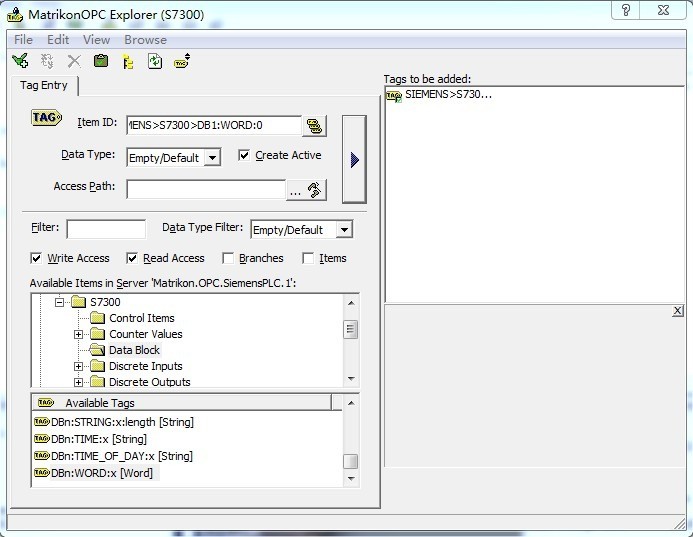Select tag DBn:STRING:x:length [String]
This screenshot has width=693, height=537.
point(114,422)
